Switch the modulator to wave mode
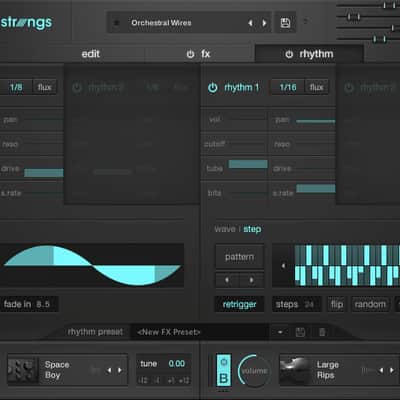The width and height of the screenshot is (400, 400). (225, 229)
